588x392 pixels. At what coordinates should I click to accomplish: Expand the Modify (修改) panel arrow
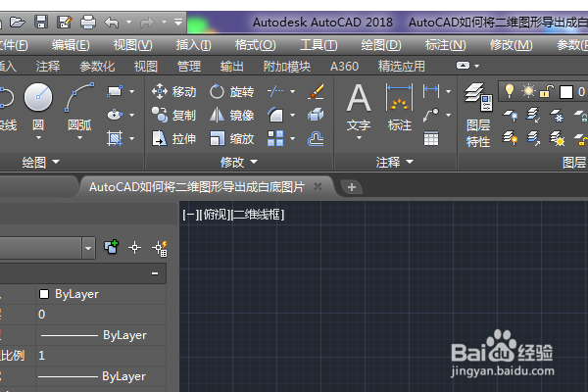click(x=254, y=162)
